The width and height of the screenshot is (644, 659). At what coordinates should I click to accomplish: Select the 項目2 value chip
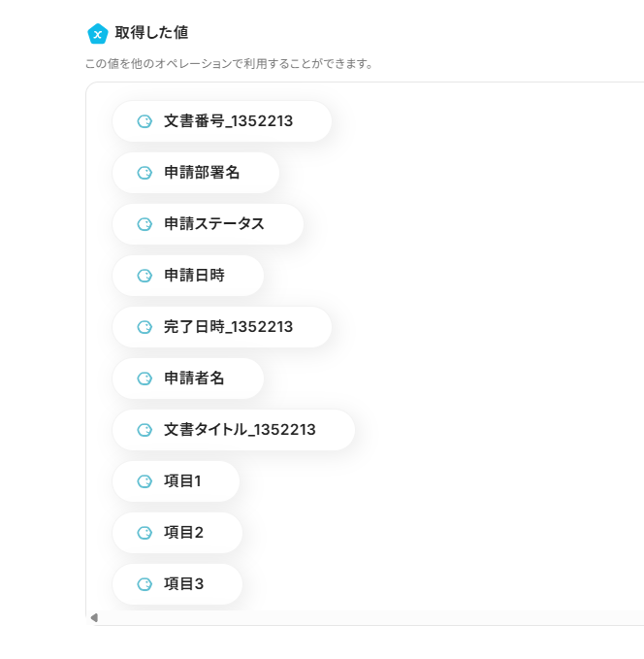point(183,533)
